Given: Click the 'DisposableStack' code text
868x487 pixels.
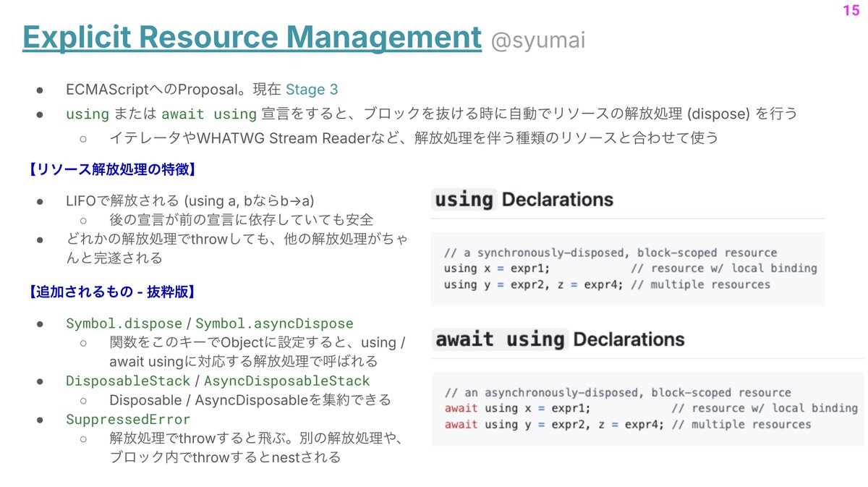Looking at the screenshot, I should [128, 381].
